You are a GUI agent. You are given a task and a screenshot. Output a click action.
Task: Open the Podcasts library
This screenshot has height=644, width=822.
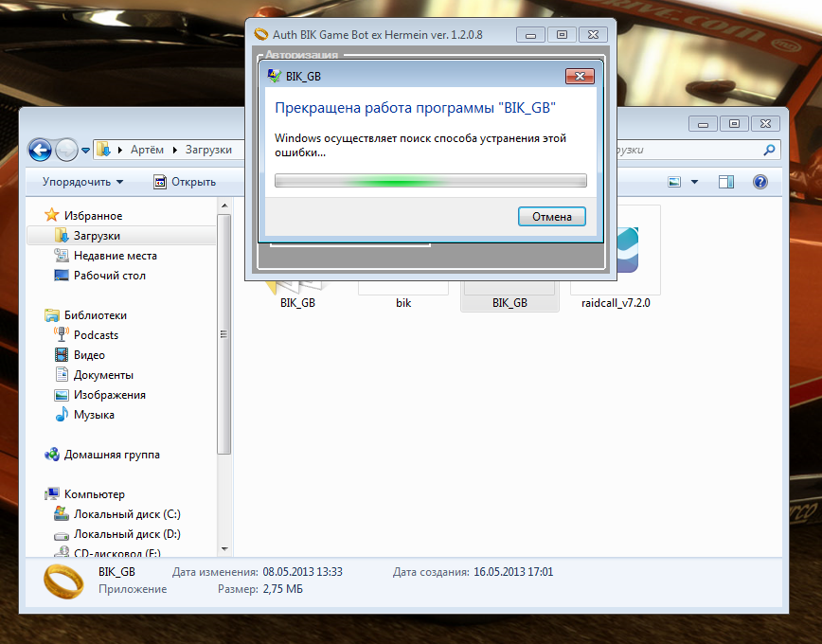point(96,335)
